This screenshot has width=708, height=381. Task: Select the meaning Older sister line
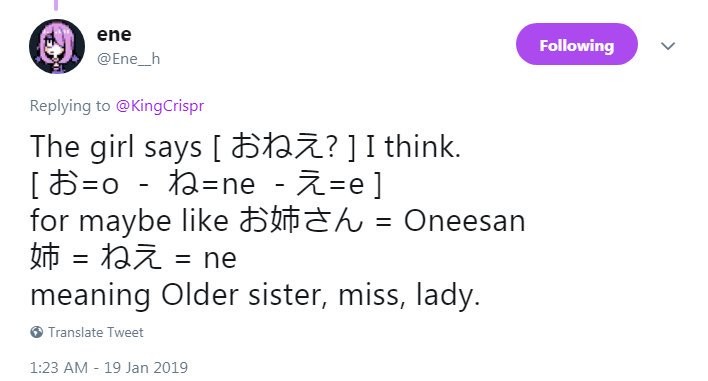click(255, 295)
